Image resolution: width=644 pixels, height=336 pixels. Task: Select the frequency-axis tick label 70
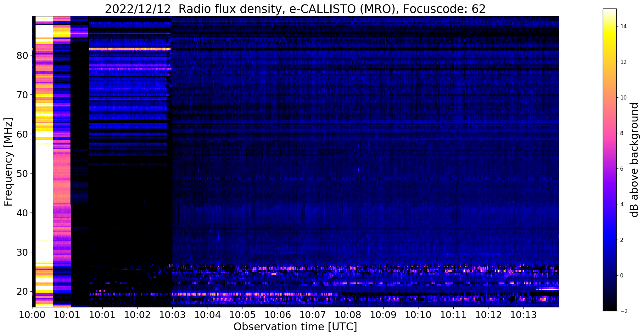coord(23,95)
